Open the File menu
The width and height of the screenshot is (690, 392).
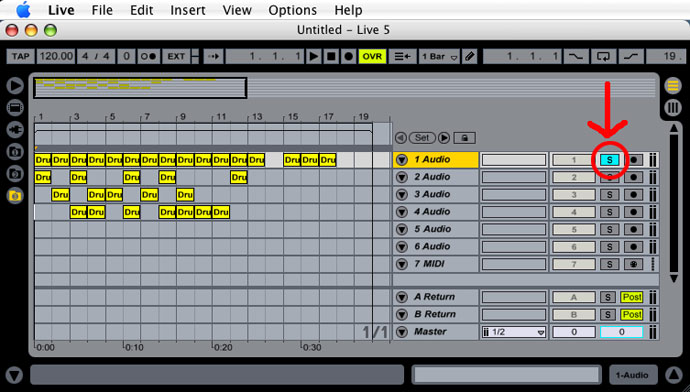tap(102, 10)
